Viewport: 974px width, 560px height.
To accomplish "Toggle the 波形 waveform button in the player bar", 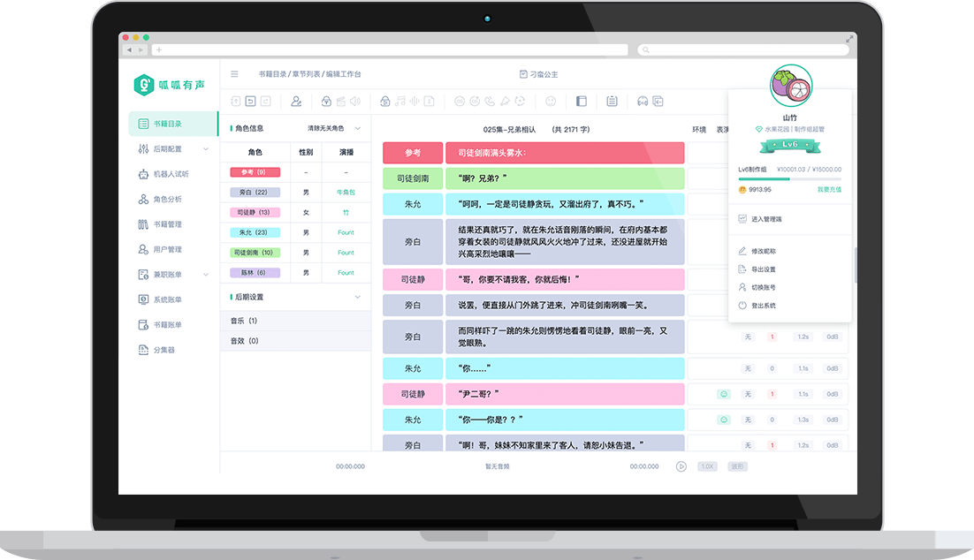I will click(x=737, y=466).
